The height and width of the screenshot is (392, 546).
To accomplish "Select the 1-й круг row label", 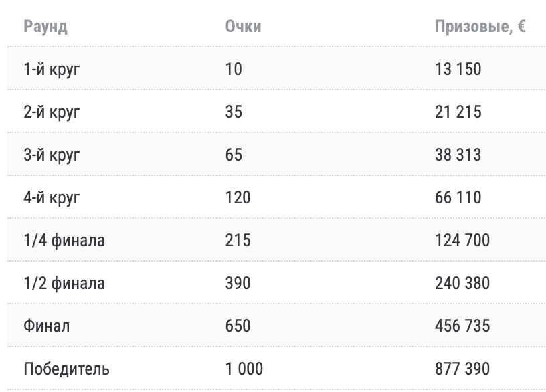I will click(x=52, y=70).
